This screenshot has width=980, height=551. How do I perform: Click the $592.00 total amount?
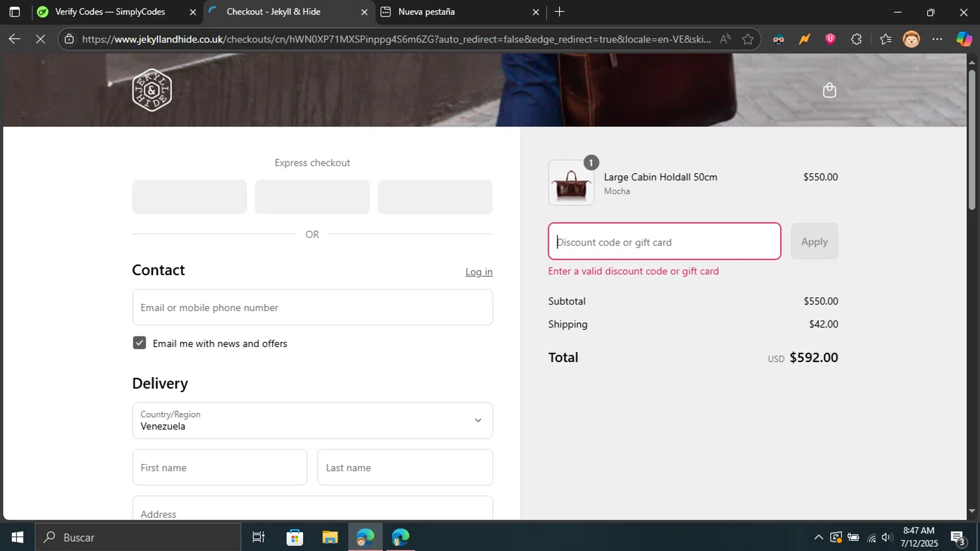(813, 358)
